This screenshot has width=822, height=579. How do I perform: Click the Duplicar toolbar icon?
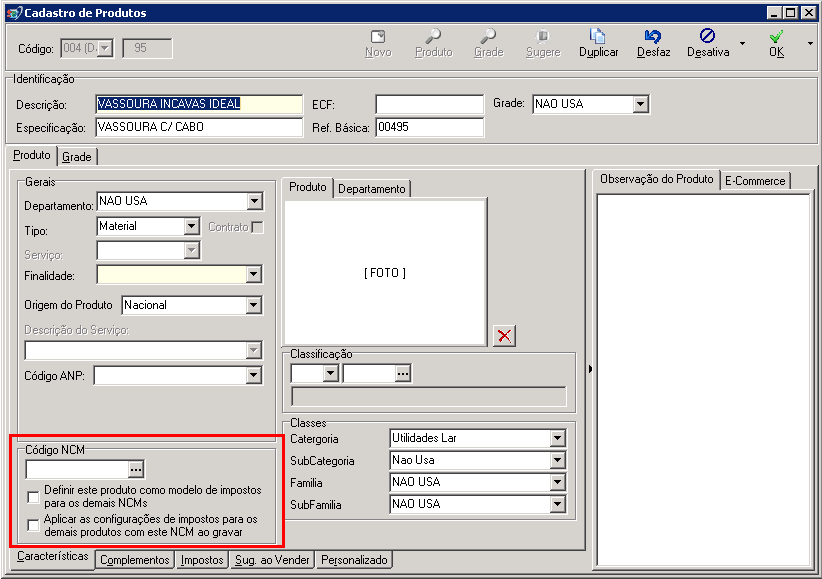tap(598, 36)
